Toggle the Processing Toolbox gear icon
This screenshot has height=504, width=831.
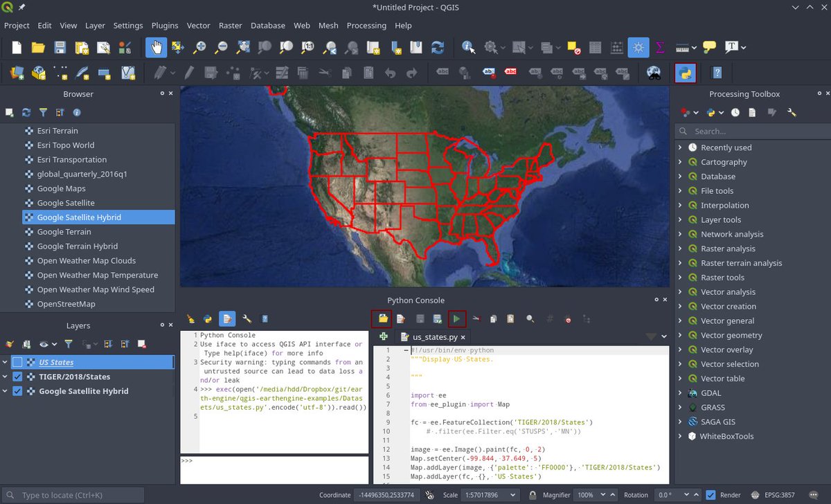[638, 48]
